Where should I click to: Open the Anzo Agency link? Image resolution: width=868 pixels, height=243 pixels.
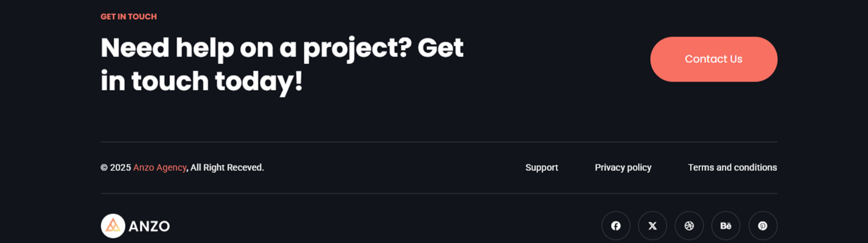tap(159, 168)
